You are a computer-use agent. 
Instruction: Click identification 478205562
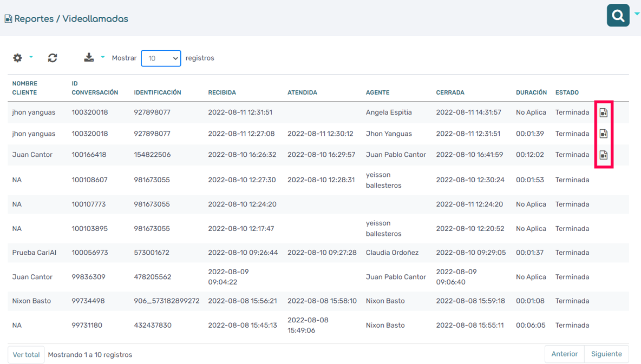point(153,277)
